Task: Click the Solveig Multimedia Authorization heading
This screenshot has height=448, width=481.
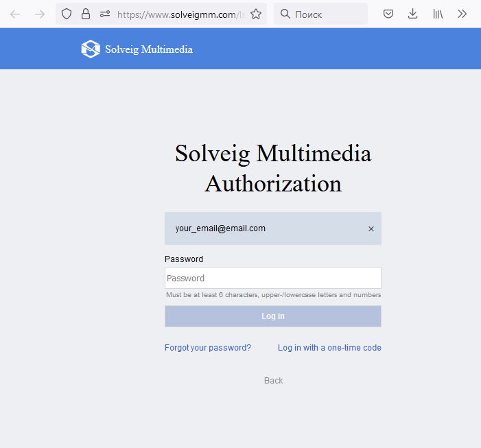Action: click(273, 168)
